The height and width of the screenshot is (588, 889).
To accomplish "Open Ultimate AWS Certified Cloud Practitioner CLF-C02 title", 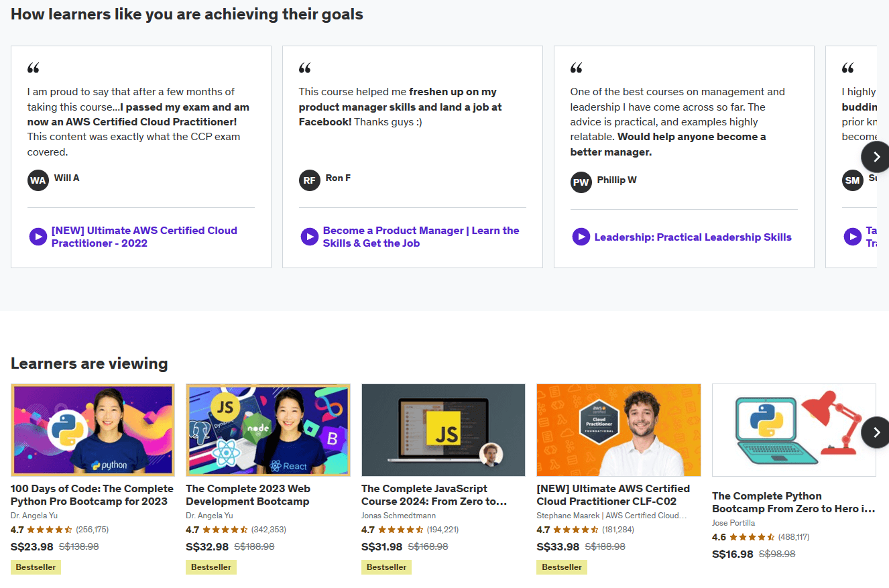I will coord(613,495).
